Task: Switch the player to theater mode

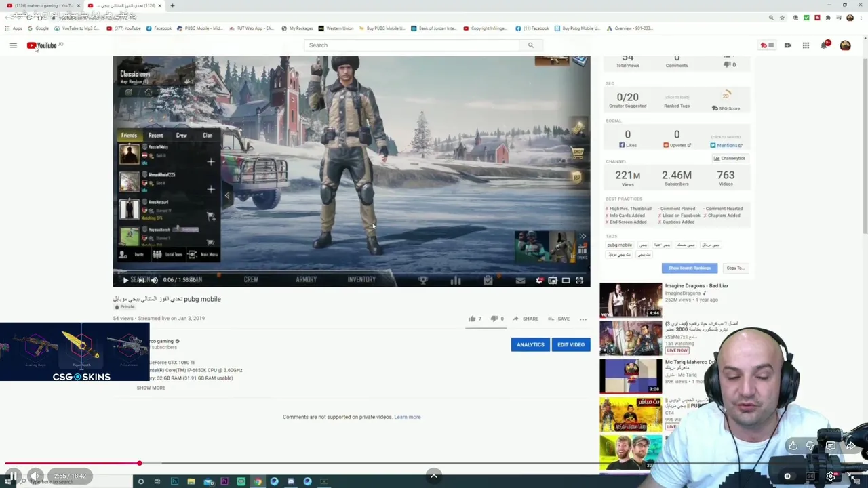Action: coord(566,280)
